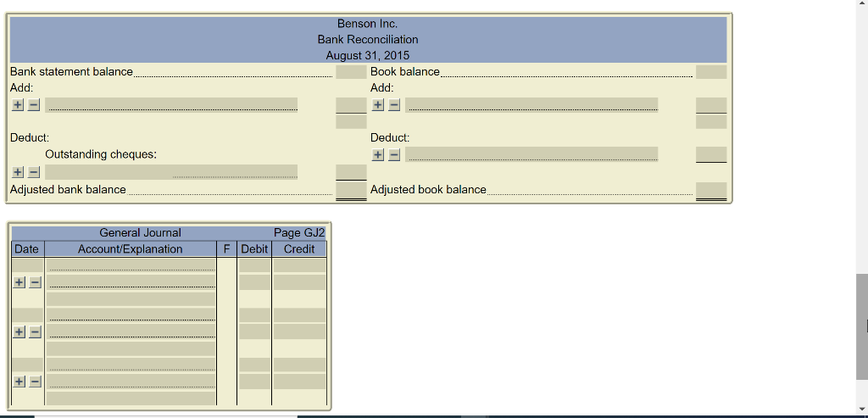
Task: Click the Adjusted book balance field
Action: (x=711, y=190)
